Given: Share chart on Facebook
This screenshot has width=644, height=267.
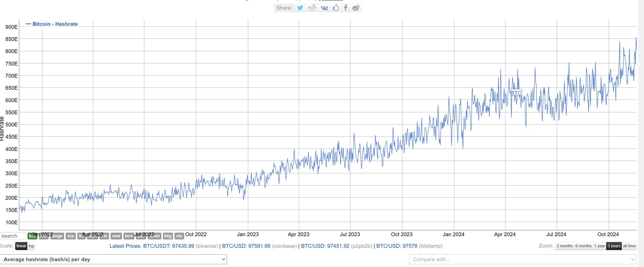Looking at the screenshot, I should (x=345, y=8).
